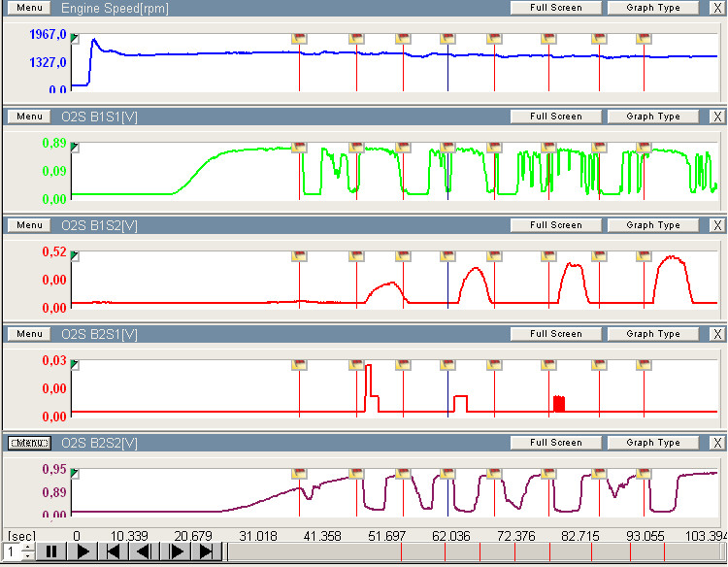Open the Menu for O2S B2S2 graph

tap(29, 443)
